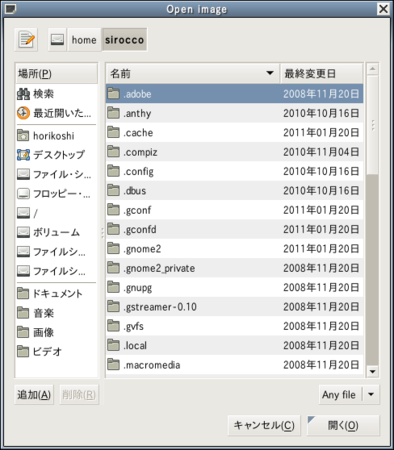Viewport: 394px width, 450px height.
Task: Select the .config folder
Action: click(x=235, y=171)
